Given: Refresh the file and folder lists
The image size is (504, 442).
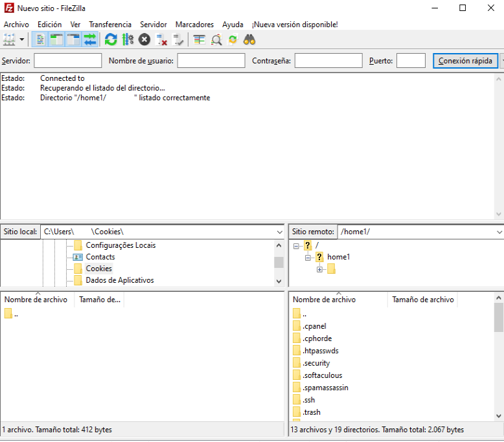Looking at the screenshot, I should (111, 40).
